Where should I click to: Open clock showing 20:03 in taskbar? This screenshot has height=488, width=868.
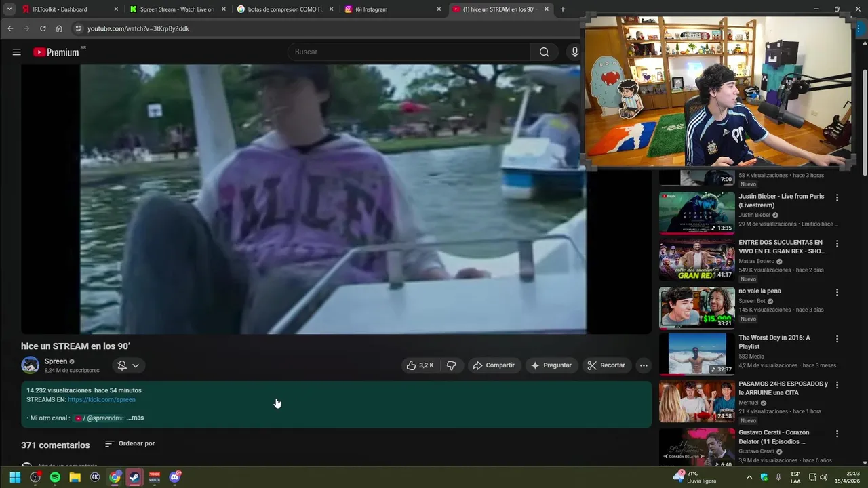847,477
